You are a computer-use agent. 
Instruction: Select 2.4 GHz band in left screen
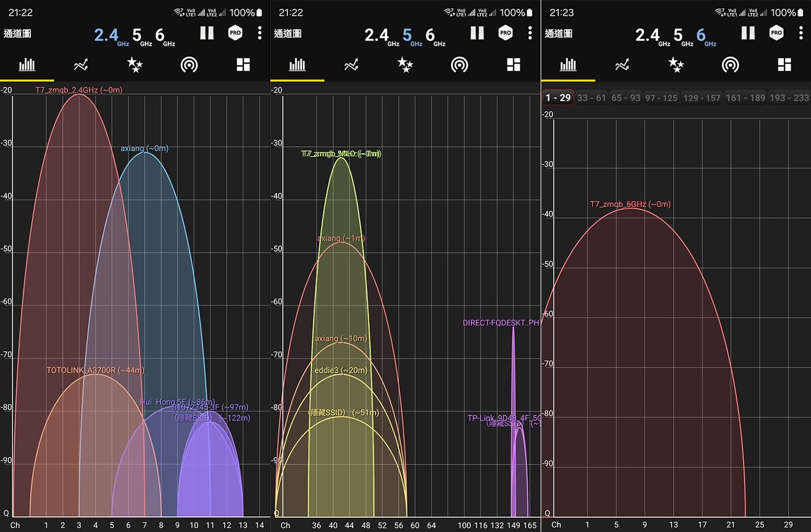coord(111,36)
